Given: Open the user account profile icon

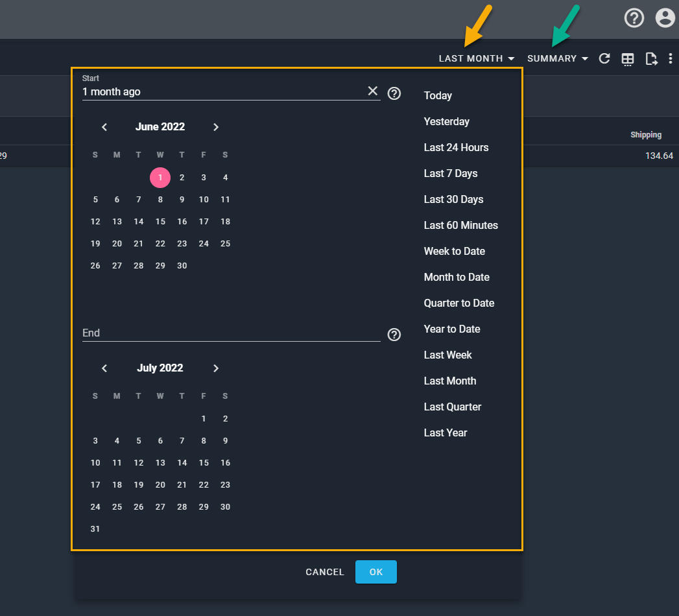Looking at the screenshot, I should (x=665, y=18).
